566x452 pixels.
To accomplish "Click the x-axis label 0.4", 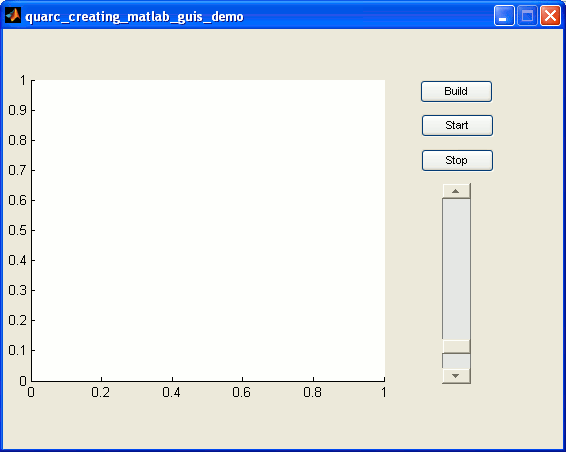I will click(171, 392).
